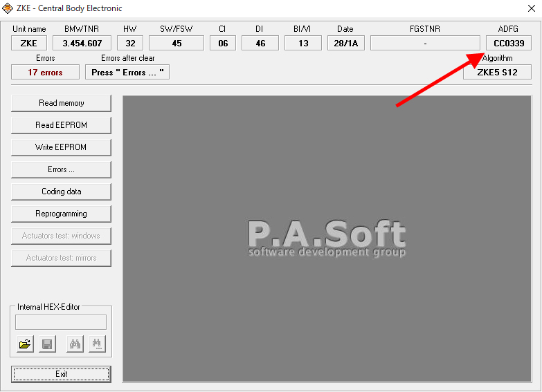Select the CI value 06
542x392 pixels.
point(223,43)
